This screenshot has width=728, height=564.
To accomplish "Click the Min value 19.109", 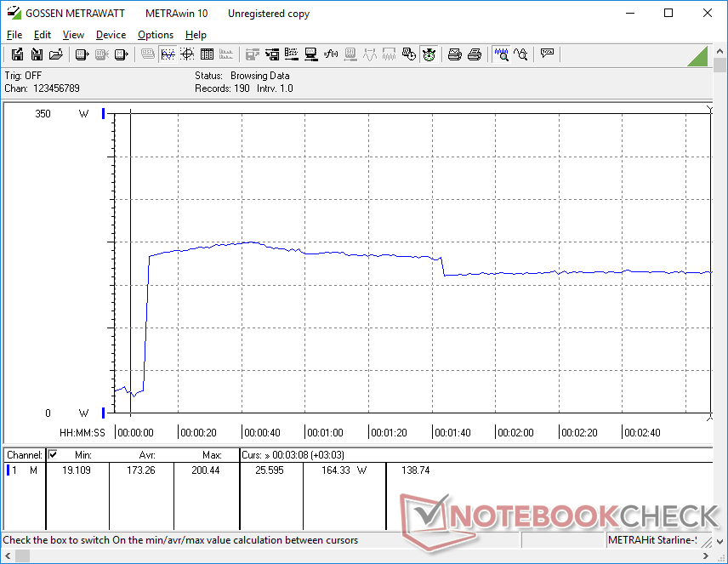I will (x=77, y=470).
